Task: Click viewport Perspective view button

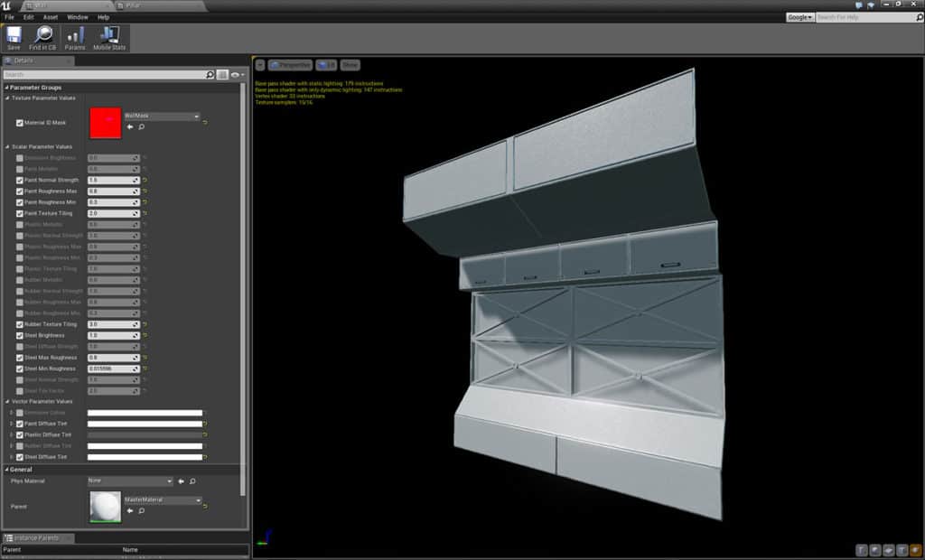Action: [290, 65]
